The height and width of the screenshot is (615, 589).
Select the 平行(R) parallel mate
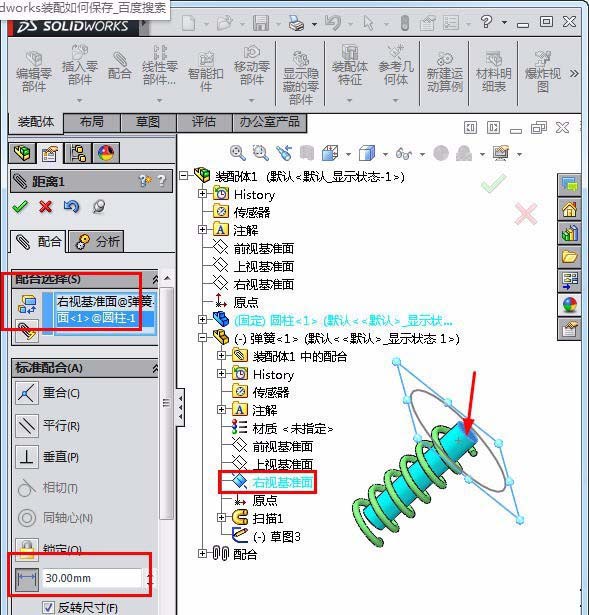tap(27, 426)
